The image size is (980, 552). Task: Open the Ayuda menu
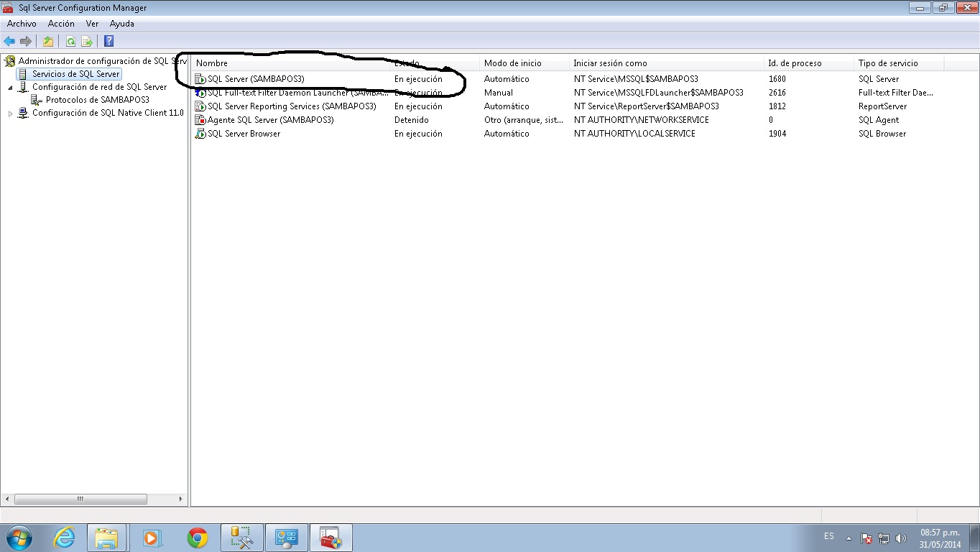[x=121, y=24]
